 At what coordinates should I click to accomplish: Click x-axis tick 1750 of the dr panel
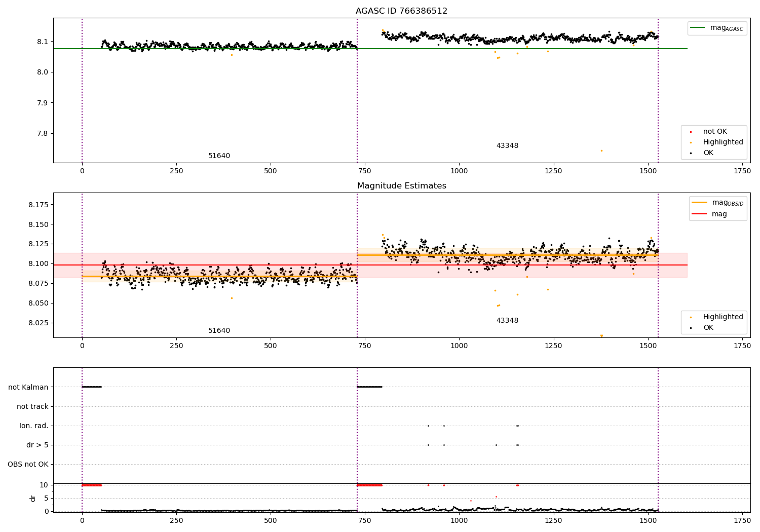click(742, 520)
